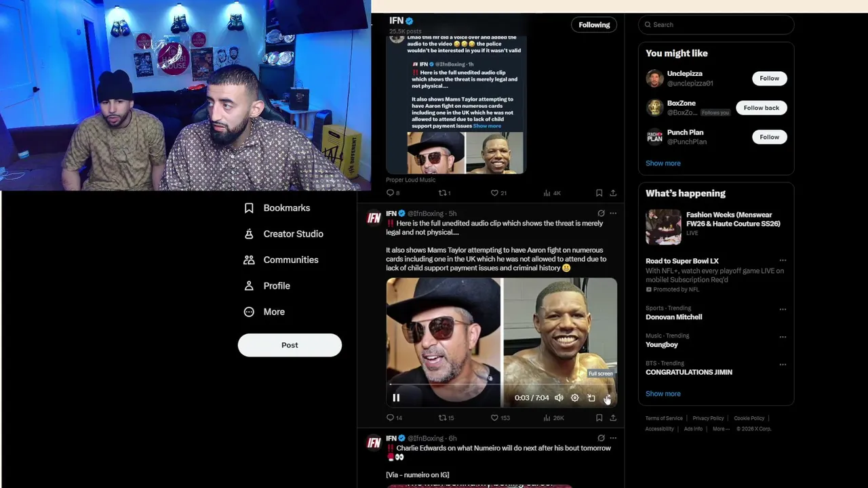View analytics showing 26K views
Image resolution: width=868 pixels, height=488 pixels.
[x=553, y=418]
